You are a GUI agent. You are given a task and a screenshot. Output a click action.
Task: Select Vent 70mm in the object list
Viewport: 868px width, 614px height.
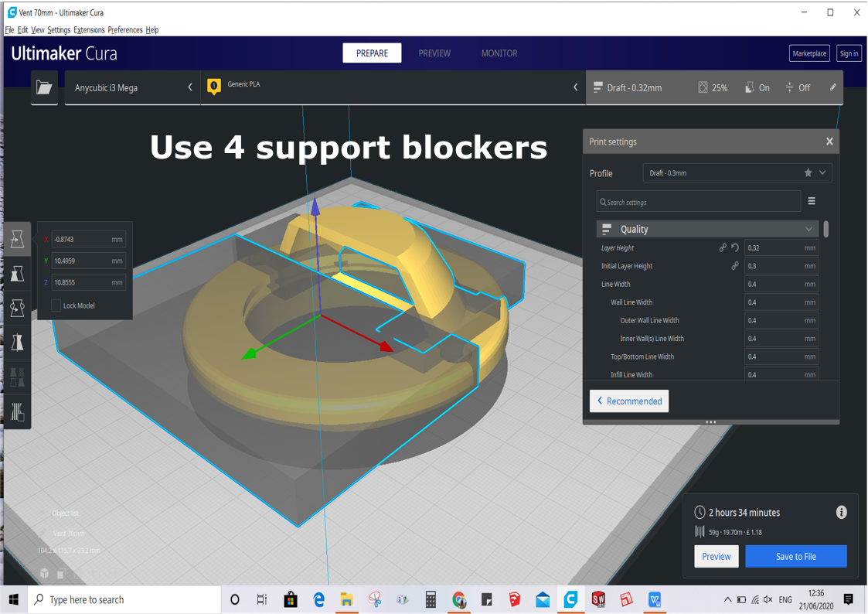[x=69, y=533]
